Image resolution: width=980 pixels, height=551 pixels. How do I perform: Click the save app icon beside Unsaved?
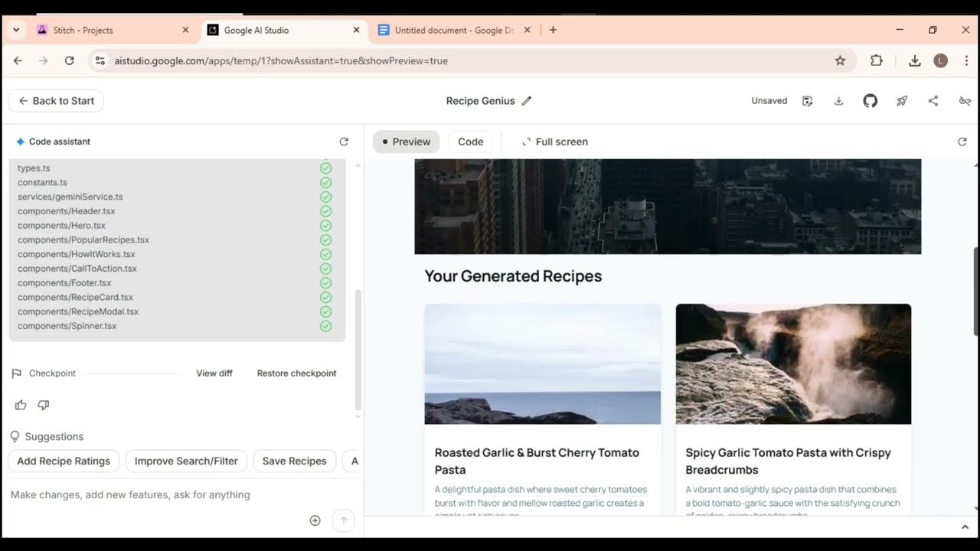(x=807, y=101)
